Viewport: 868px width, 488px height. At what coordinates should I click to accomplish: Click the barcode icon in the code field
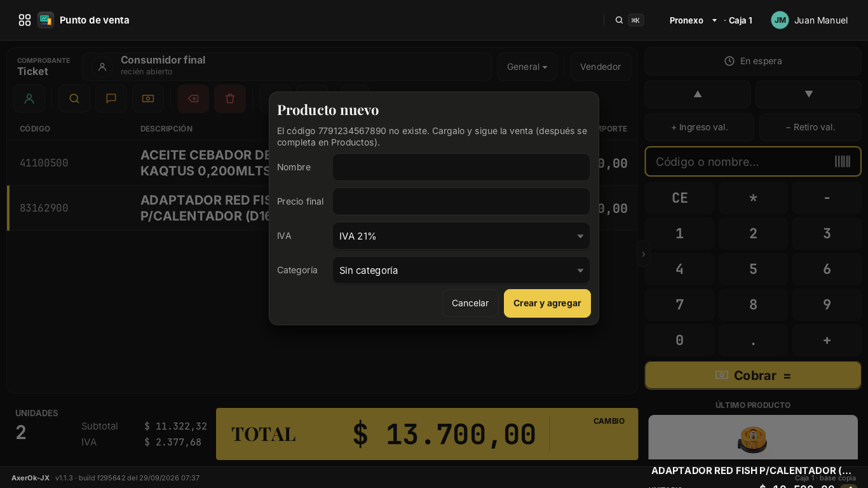tap(843, 161)
